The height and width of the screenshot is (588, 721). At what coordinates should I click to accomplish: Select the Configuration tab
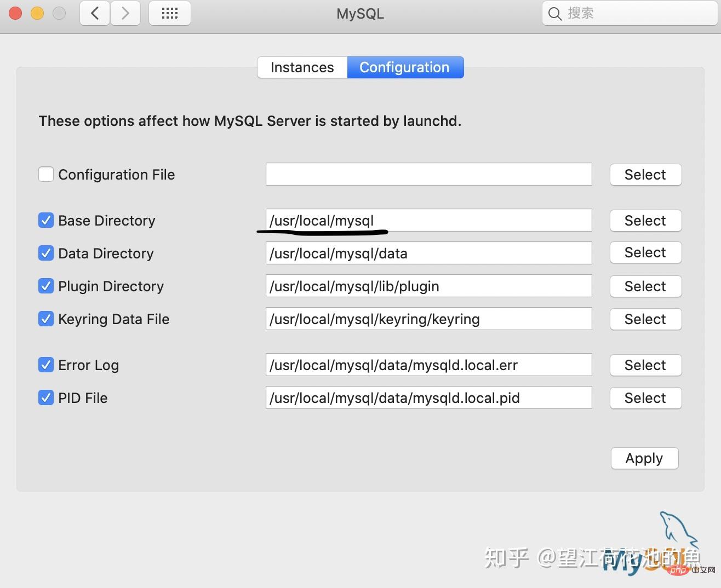point(405,67)
